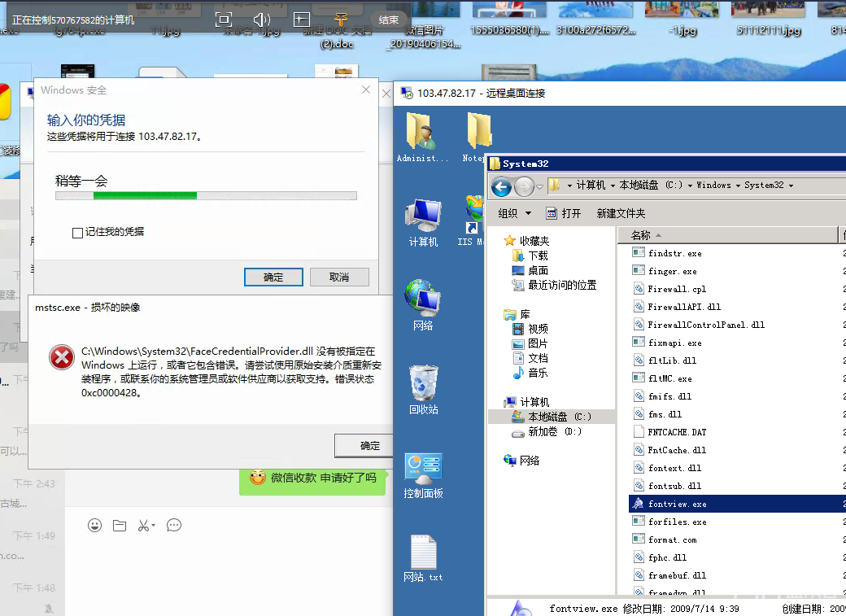Viewport: 846px width, 616px height.
Task: Open the 计算机 icon on remote desktop
Action: tap(423, 222)
